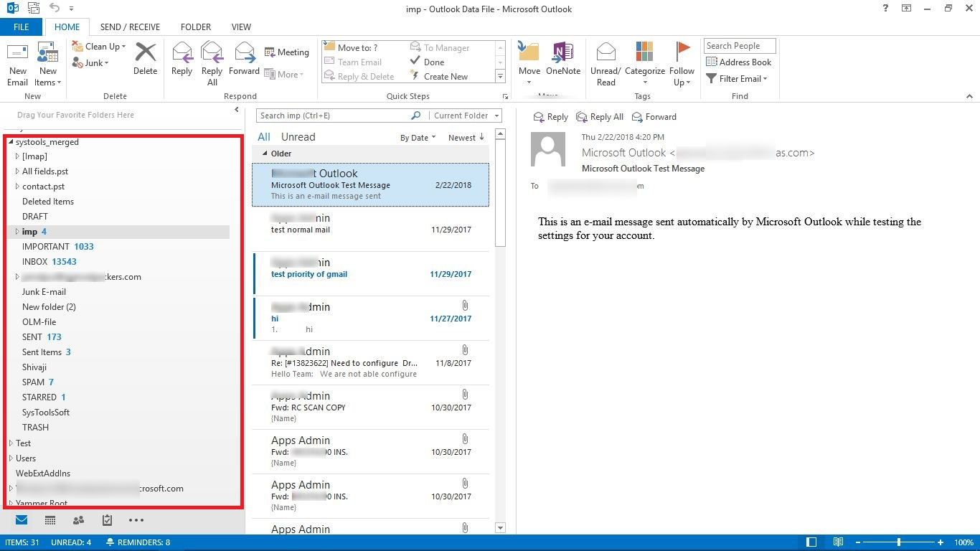Open the OneNote icon in ribbon
Image resolution: width=980 pixels, height=551 pixels.
(x=563, y=54)
